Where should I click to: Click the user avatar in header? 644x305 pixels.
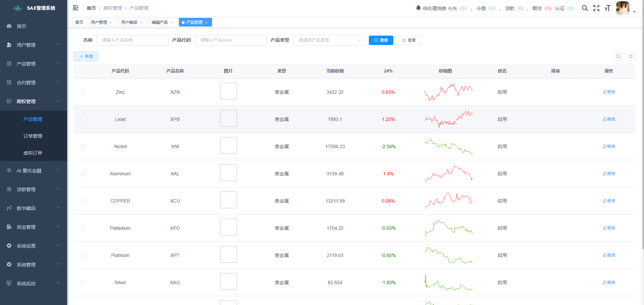[623, 8]
